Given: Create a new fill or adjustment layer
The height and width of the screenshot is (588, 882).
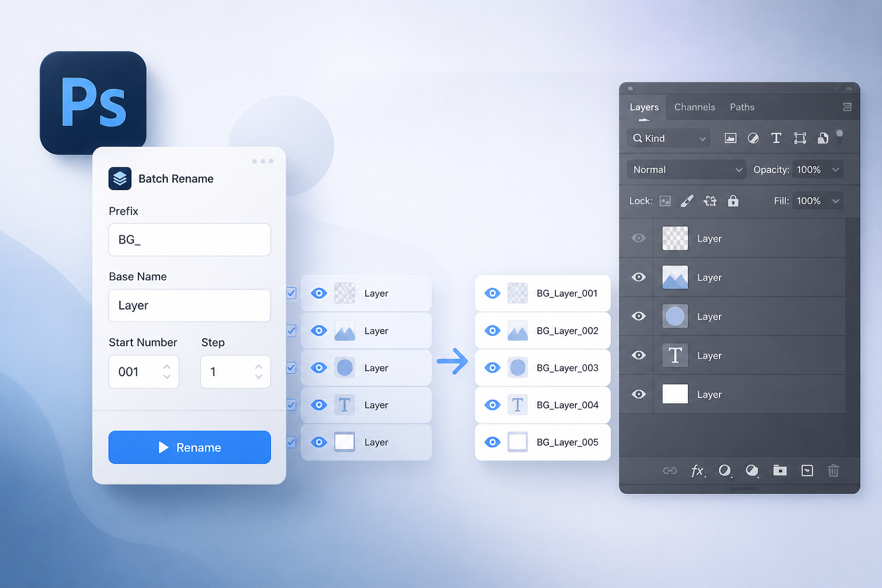Looking at the screenshot, I should point(752,471).
